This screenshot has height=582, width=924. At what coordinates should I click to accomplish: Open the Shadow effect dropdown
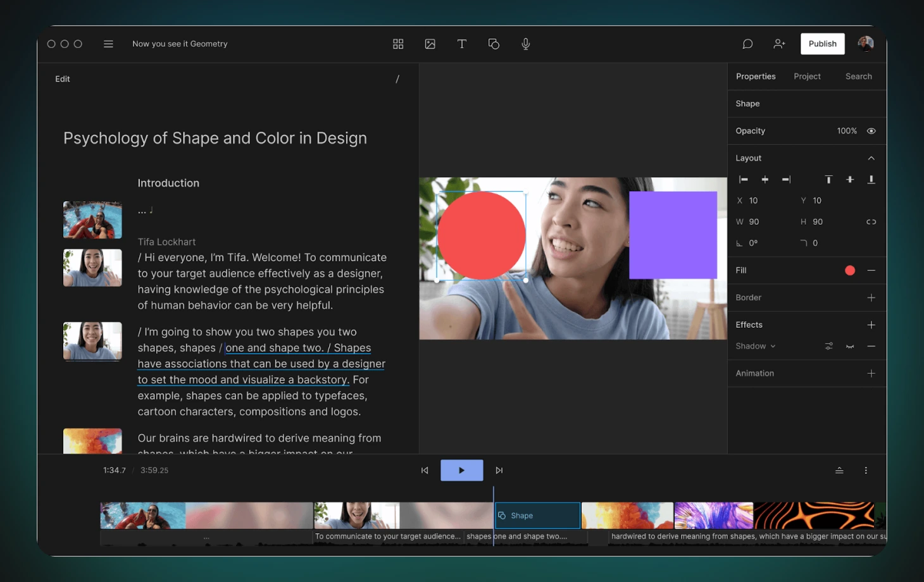click(x=756, y=346)
